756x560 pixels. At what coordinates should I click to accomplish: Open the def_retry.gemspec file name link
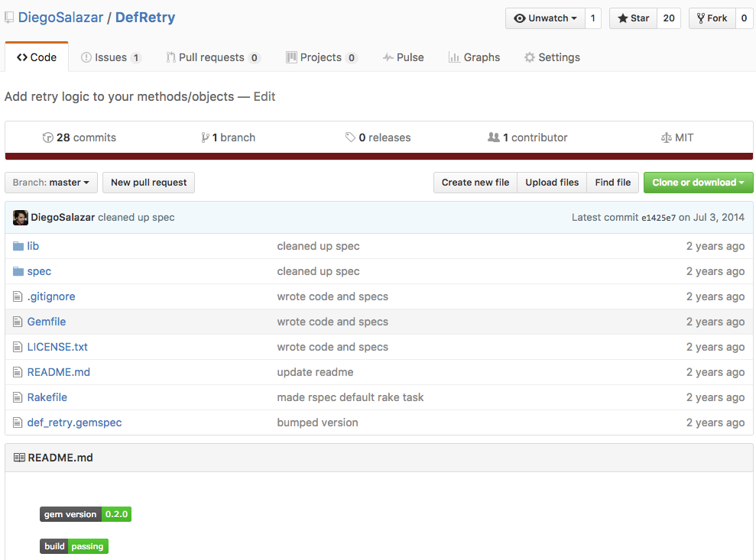74,422
